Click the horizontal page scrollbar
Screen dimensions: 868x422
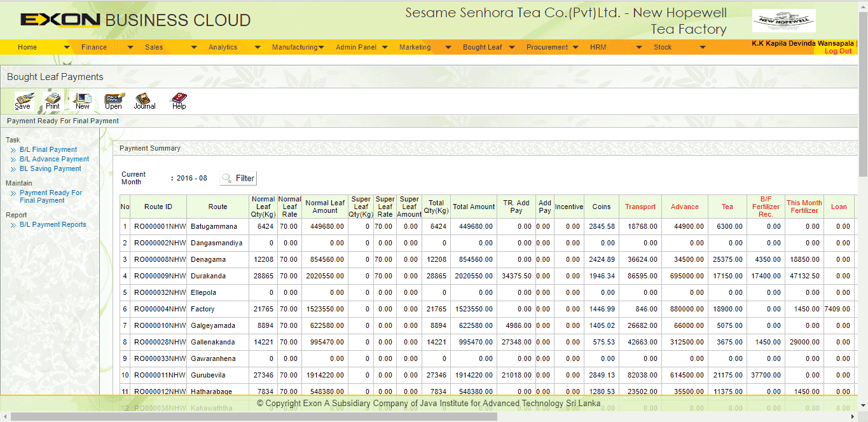[x=254, y=417]
